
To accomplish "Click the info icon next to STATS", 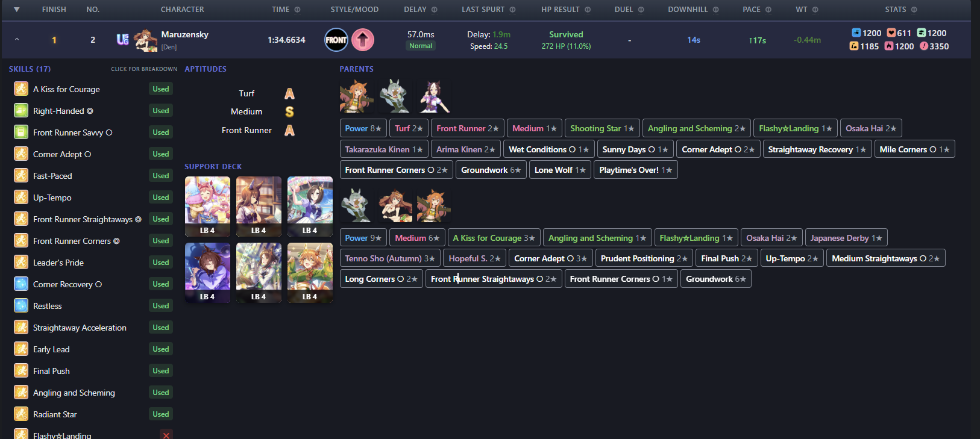I will (914, 10).
